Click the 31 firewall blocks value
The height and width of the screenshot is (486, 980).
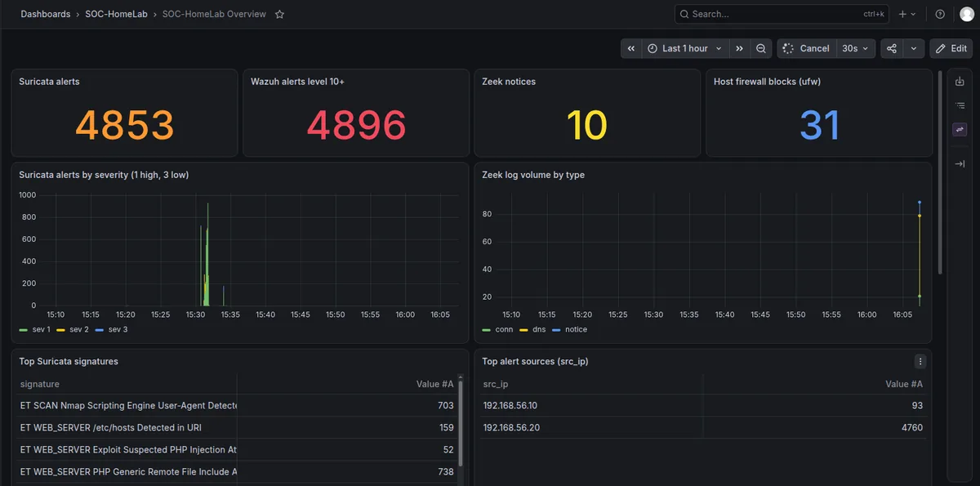click(819, 125)
